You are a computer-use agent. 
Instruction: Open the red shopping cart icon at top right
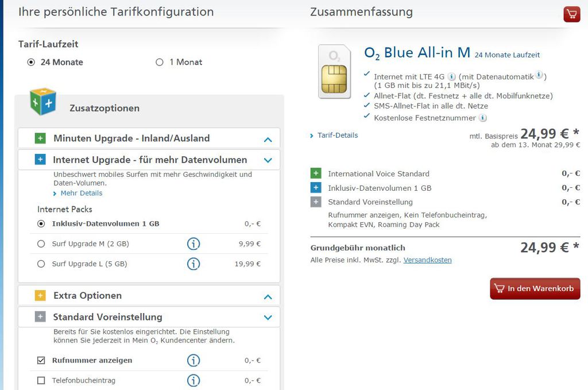571,14
